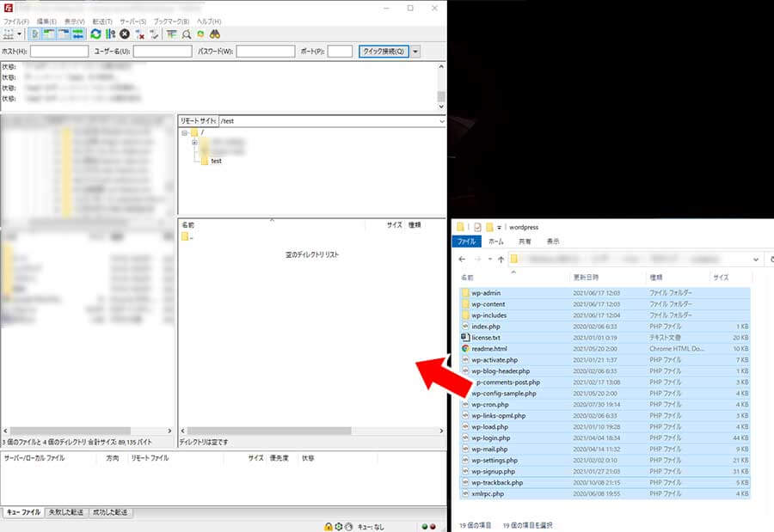Viewport: 774px width, 532px height.
Task: Click the disconnect from server icon
Action: click(139, 34)
